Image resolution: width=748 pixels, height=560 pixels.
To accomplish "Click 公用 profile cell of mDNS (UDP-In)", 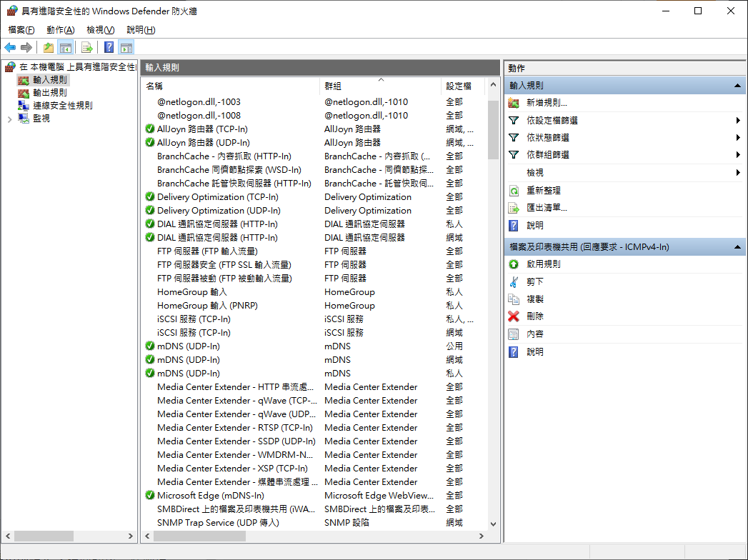I will pyautogui.click(x=454, y=346).
